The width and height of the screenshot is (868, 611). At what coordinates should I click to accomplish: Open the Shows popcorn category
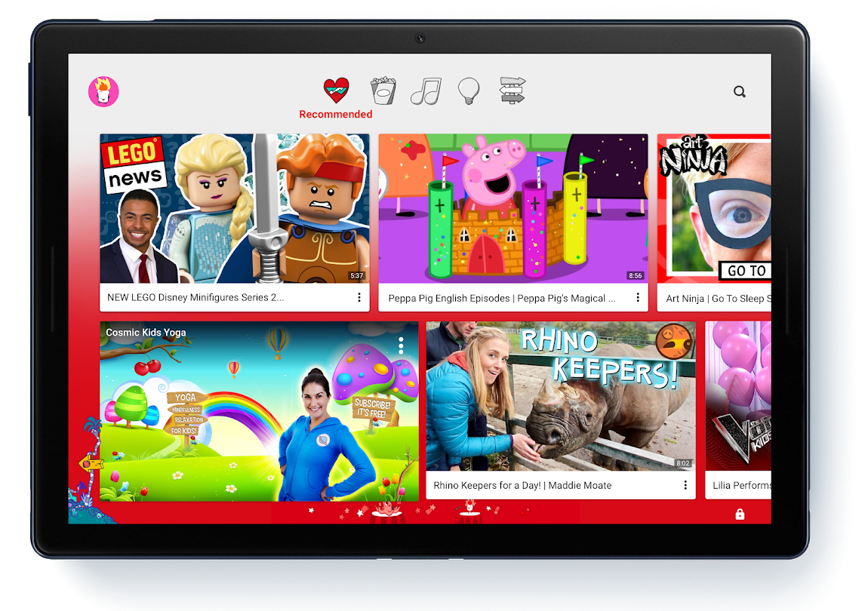click(383, 91)
